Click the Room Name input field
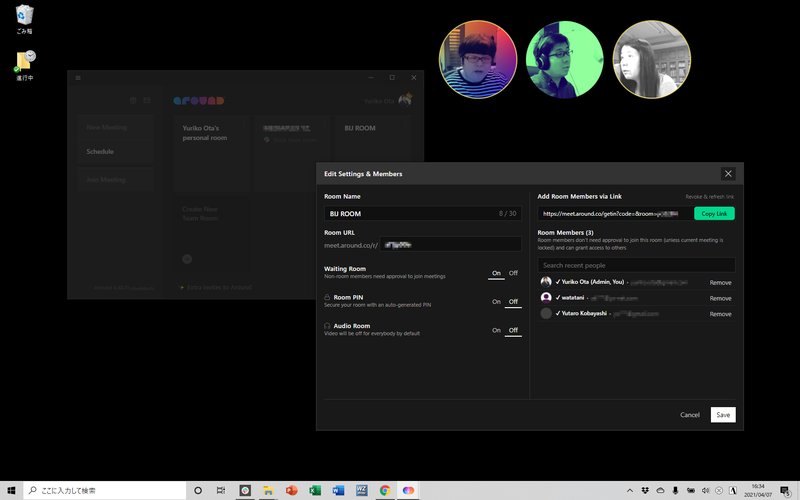 pos(422,213)
